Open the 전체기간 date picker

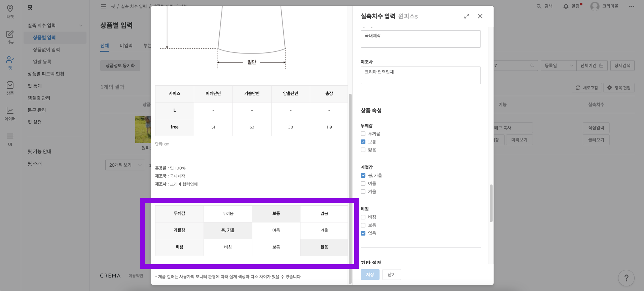pos(592,66)
